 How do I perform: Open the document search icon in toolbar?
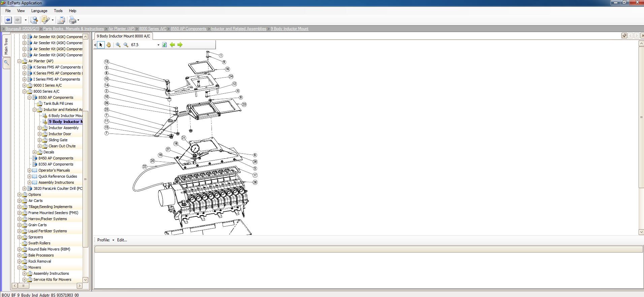point(34,20)
